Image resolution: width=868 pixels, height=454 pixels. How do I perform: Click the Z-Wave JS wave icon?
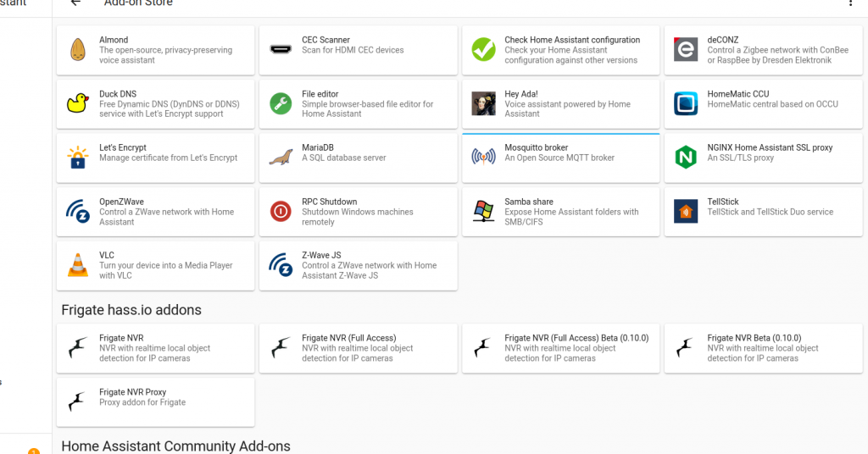click(x=281, y=265)
